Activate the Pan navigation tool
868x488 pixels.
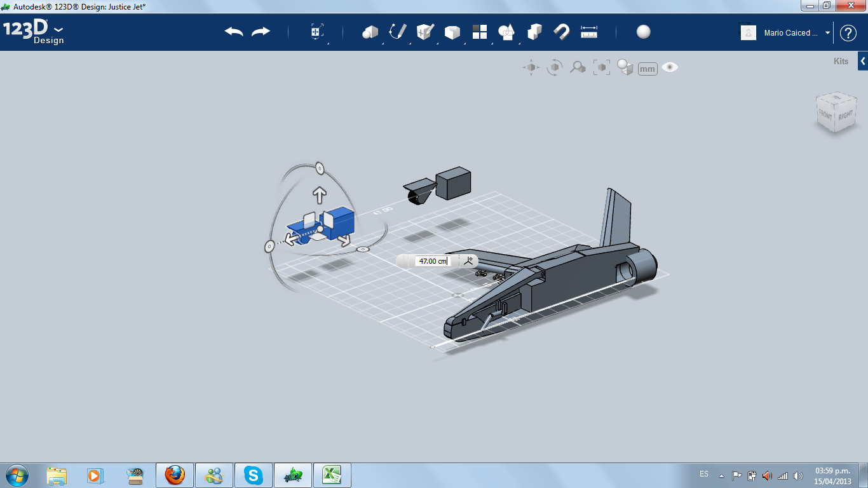[x=531, y=67]
